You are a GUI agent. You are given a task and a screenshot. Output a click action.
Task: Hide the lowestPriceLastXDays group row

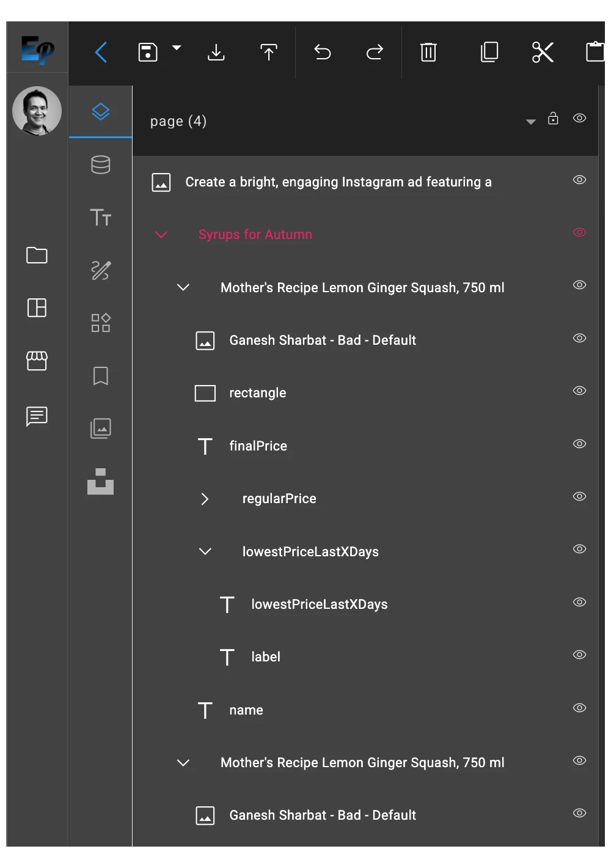(x=580, y=549)
